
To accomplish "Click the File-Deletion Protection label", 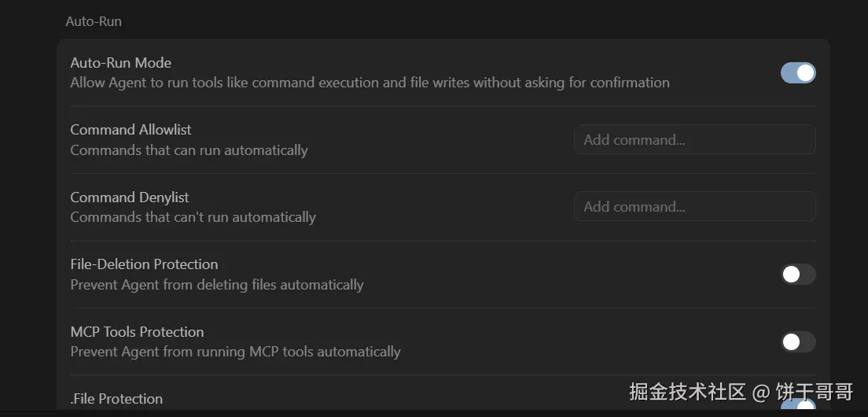I will [144, 264].
